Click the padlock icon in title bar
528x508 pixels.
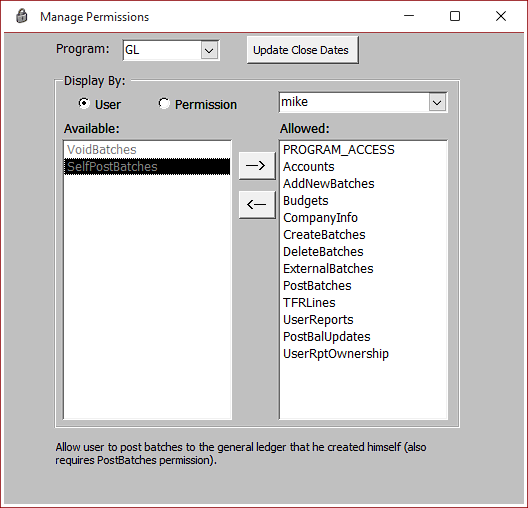click(x=22, y=16)
